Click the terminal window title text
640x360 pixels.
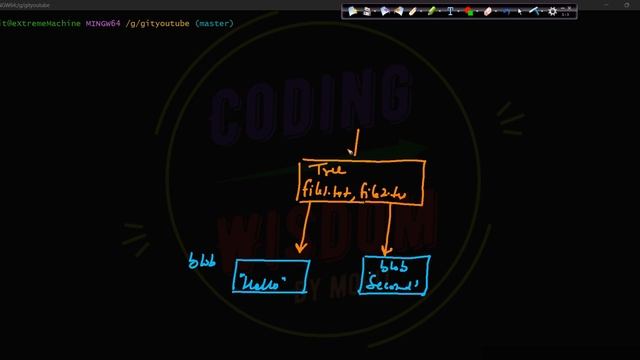pos(24,5)
